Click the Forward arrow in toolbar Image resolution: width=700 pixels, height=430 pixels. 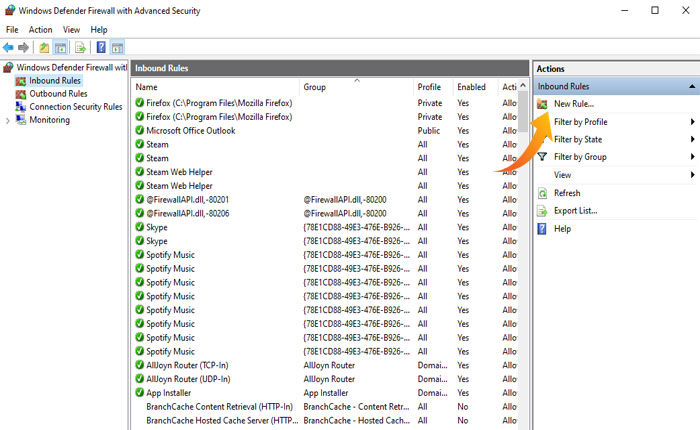[23, 47]
